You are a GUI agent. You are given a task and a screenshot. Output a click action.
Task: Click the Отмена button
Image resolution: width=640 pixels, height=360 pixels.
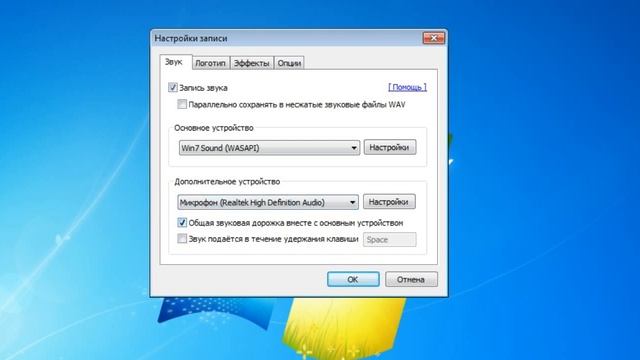[411, 279]
